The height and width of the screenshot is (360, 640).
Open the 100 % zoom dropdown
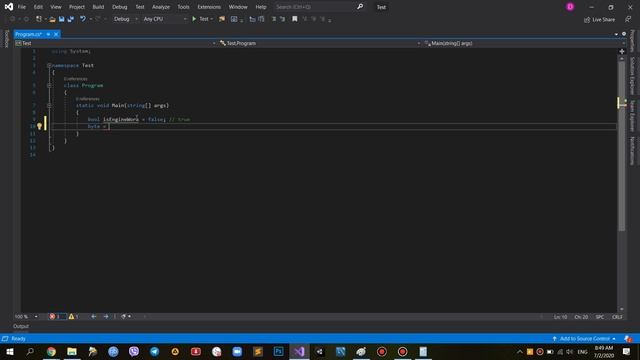(26, 317)
